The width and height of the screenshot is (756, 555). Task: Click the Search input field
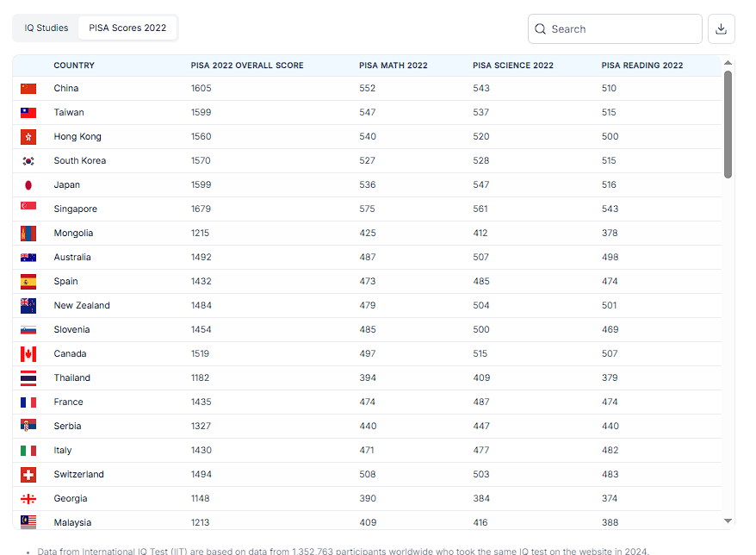tap(615, 29)
